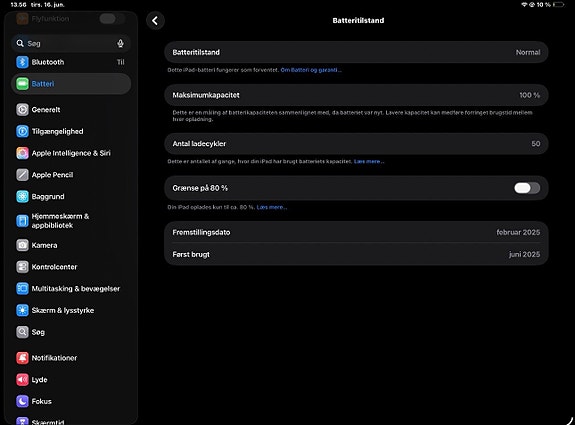Image resolution: width=575 pixels, height=425 pixels.
Task: Open Skærm & lysstyrke settings
Action: click(x=71, y=310)
